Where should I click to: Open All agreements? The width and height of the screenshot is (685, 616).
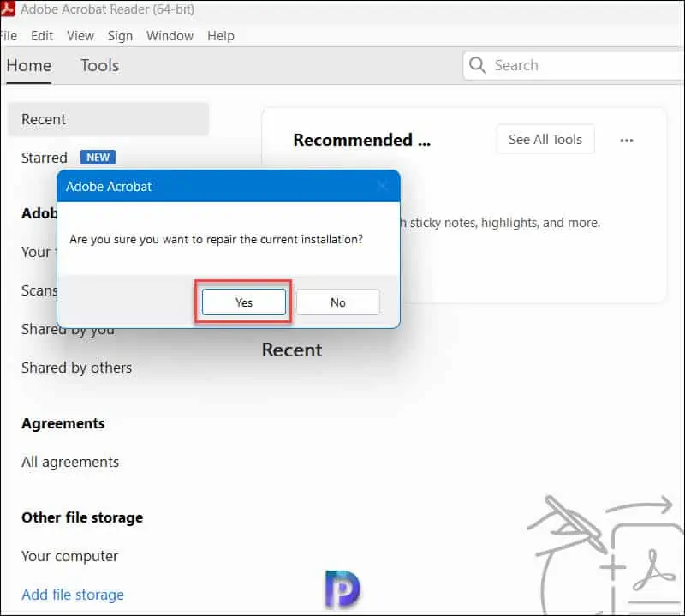[70, 462]
